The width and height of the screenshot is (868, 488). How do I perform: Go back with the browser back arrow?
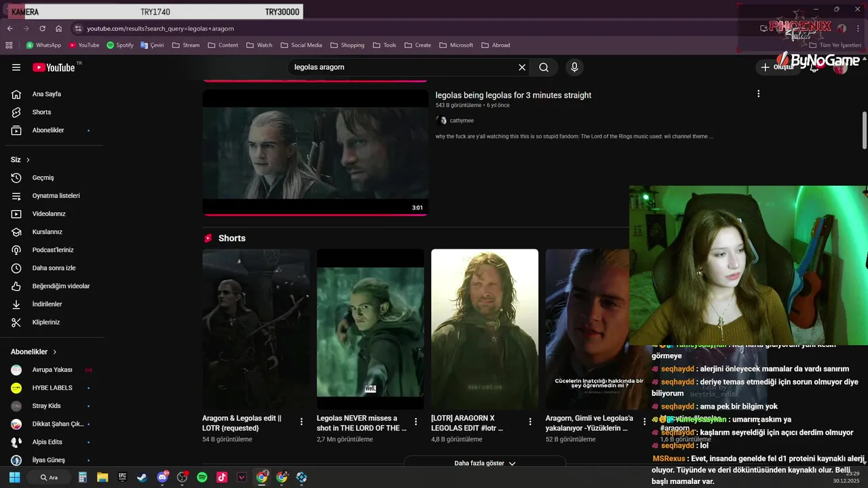click(10, 28)
